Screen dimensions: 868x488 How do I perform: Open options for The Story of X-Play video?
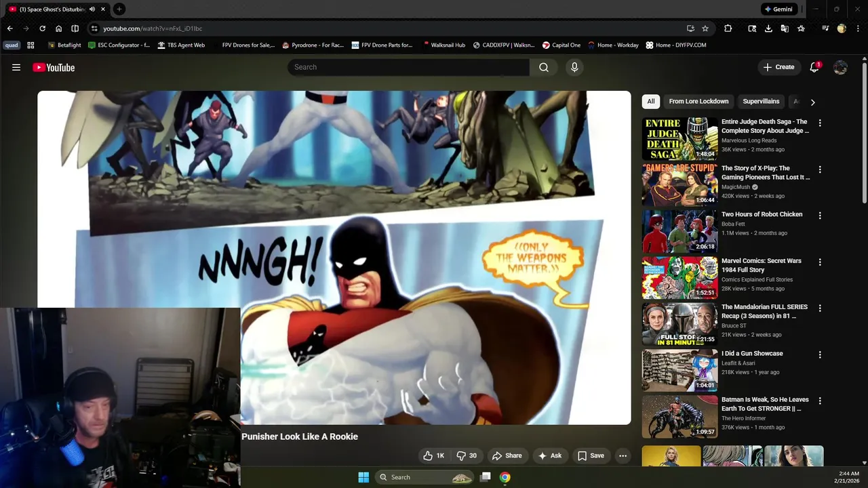click(x=820, y=169)
